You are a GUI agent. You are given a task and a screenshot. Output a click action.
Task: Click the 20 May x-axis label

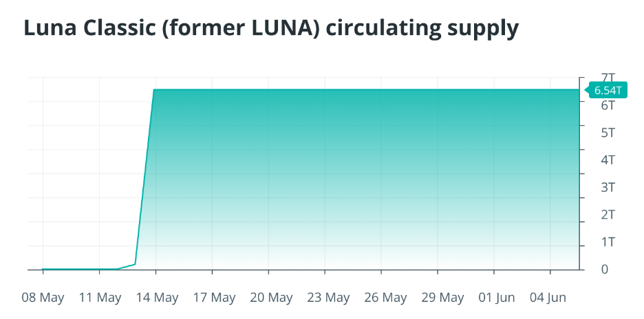tap(270, 298)
